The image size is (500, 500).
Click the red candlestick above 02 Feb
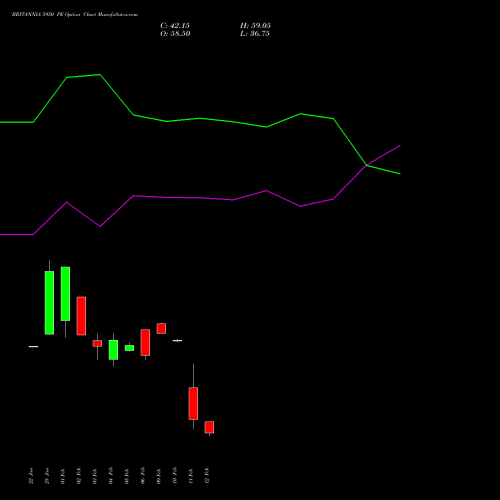tap(81, 316)
